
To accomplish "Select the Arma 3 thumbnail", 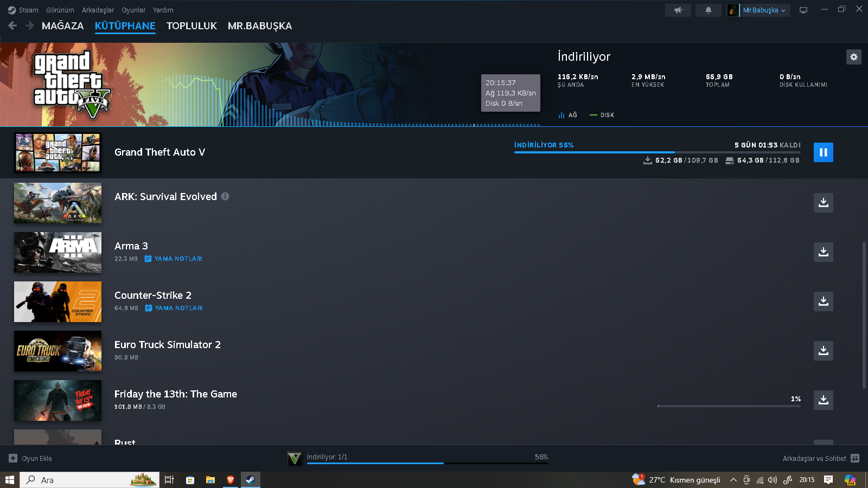I will click(58, 252).
